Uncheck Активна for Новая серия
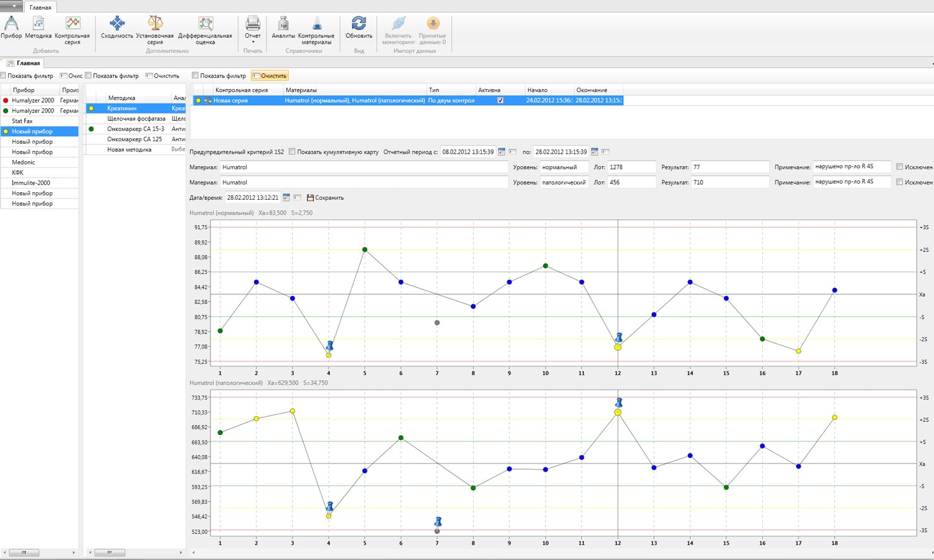Screen dimensions: 934x560 501,100
